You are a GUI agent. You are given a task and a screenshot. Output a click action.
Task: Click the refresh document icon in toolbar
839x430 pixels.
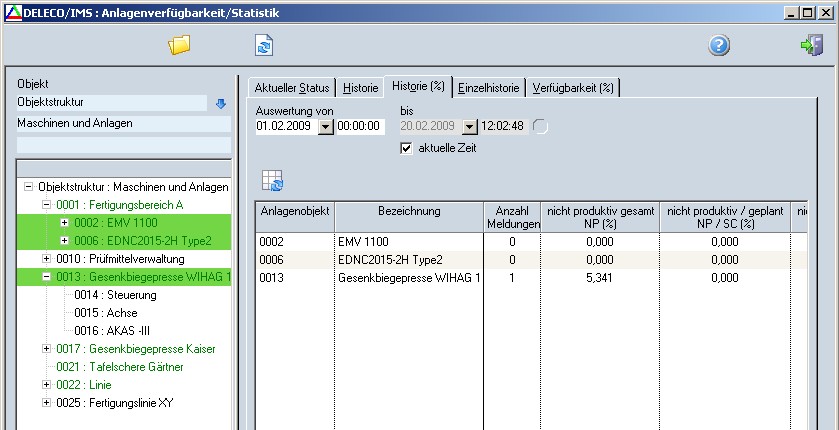click(x=264, y=45)
